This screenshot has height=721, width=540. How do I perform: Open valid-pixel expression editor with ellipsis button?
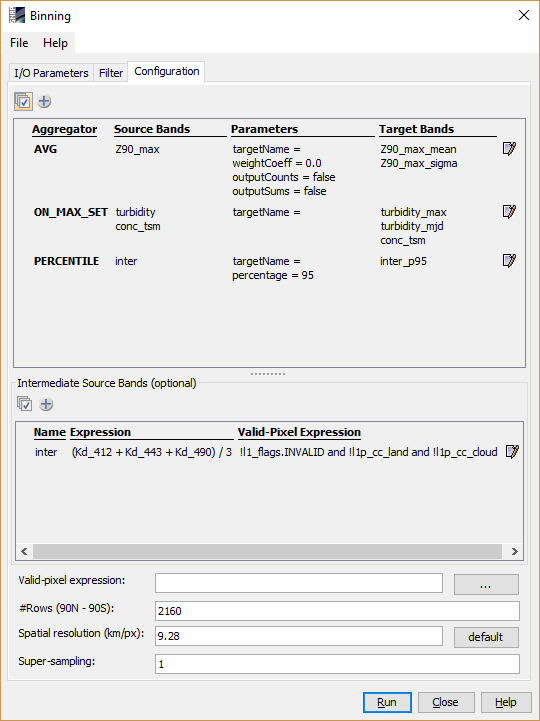coord(486,584)
